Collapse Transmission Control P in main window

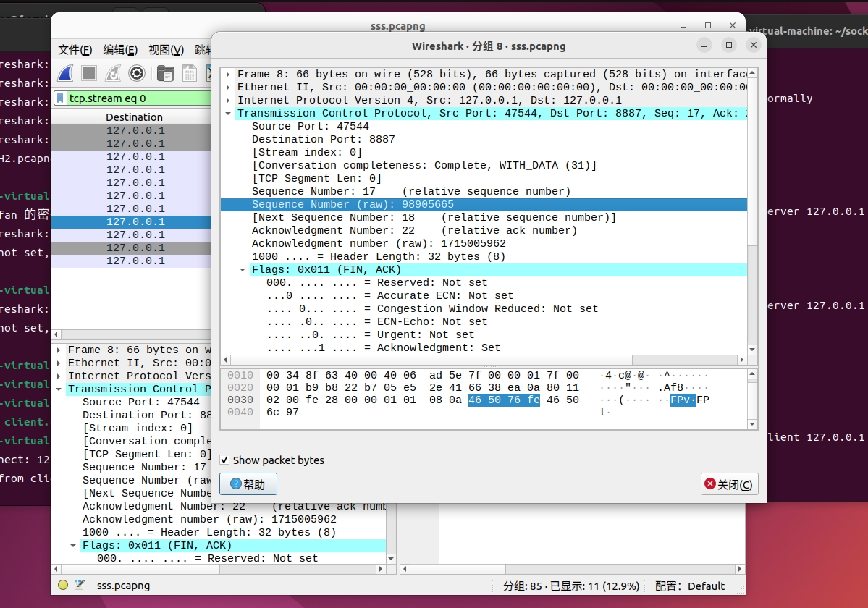click(x=59, y=389)
